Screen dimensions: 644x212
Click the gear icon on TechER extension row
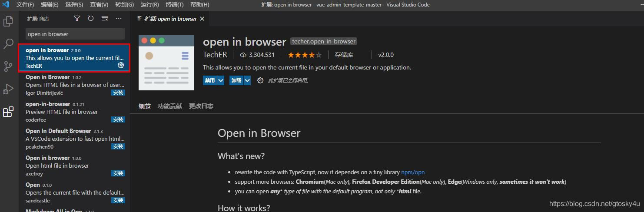121,65
